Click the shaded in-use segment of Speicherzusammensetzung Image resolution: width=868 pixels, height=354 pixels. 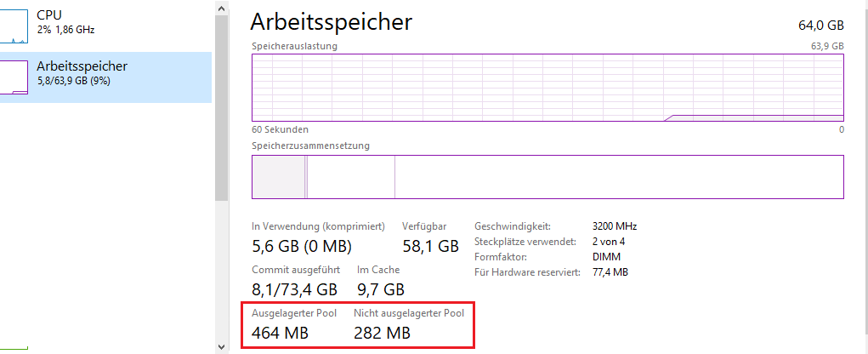pos(278,177)
